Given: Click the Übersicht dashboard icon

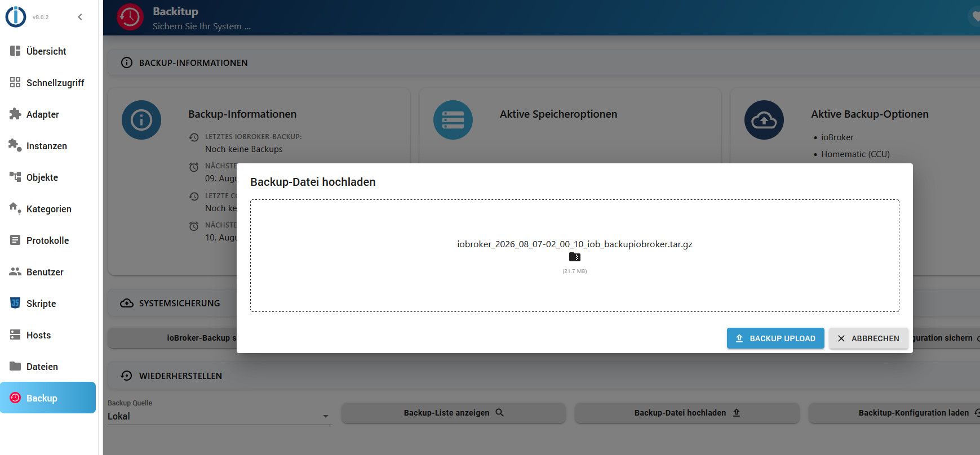Looking at the screenshot, I should click(x=15, y=51).
